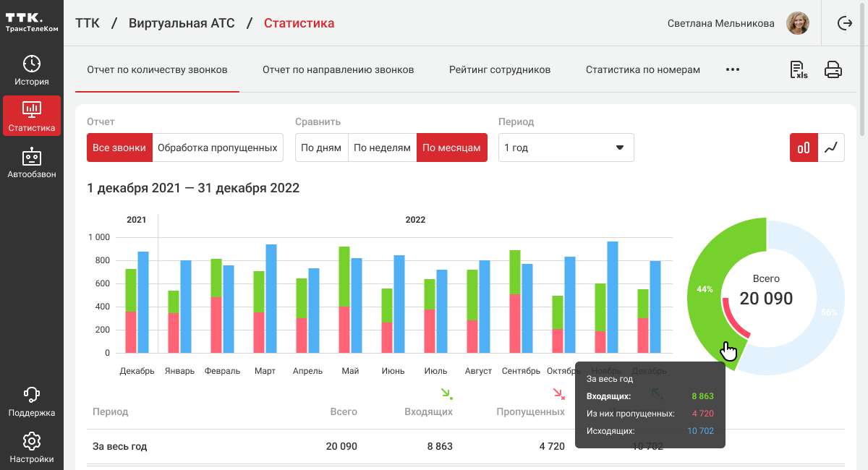Print the statistics report
Viewport: 868px width, 470px height.
click(833, 70)
